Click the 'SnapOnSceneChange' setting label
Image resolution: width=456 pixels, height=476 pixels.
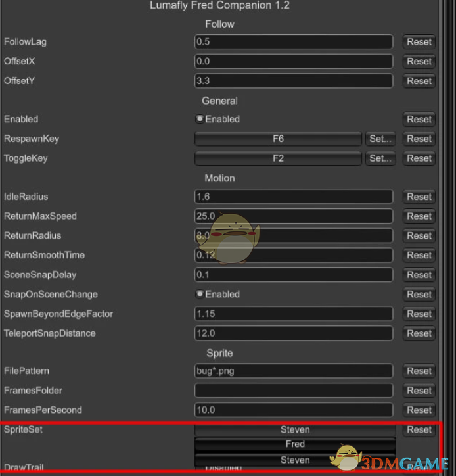coord(51,294)
